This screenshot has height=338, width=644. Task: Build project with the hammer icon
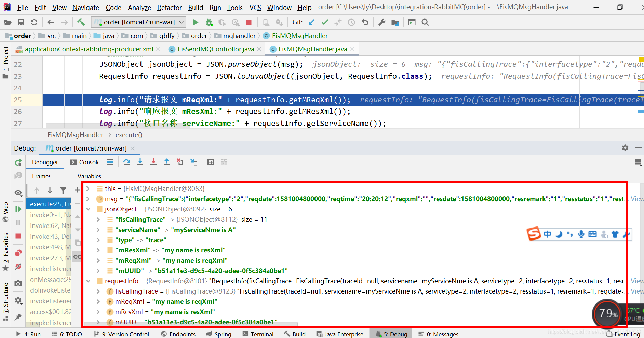tap(81, 22)
